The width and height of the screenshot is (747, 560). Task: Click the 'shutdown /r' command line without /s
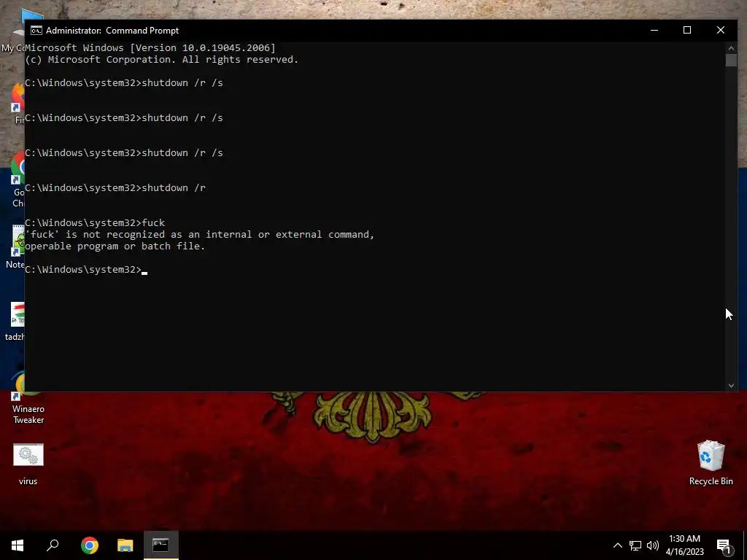[115, 187]
